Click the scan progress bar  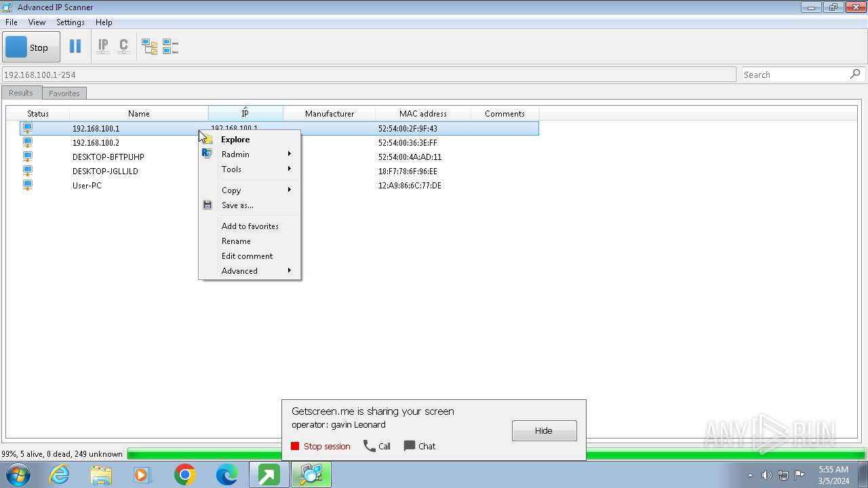(496, 454)
